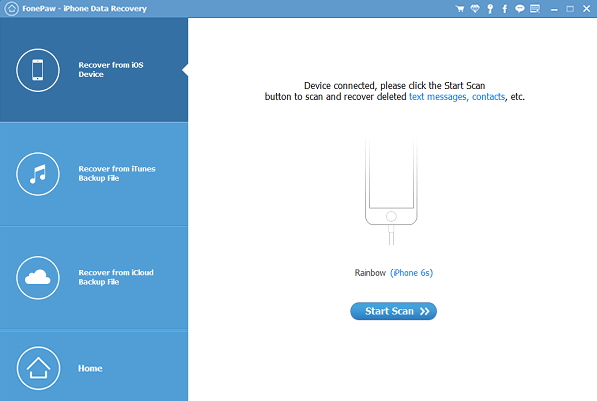Click the iCloud cloud icon
Viewport: 597px width, 401px height.
click(x=38, y=278)
